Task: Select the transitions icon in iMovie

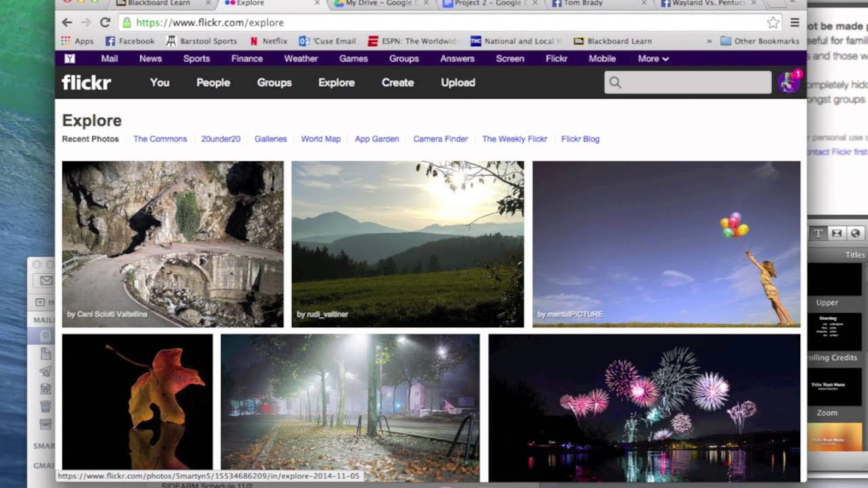Action: pyautogui.click(x=837, y=233)
